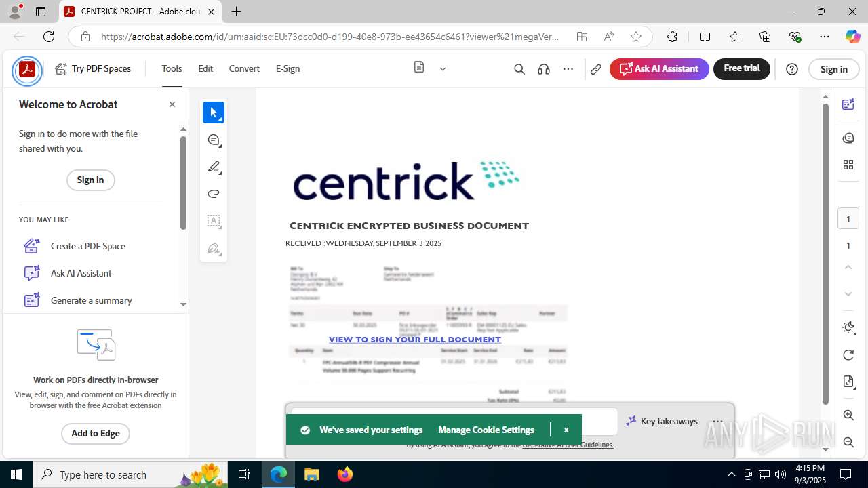
Task: Click the welcome panel scroll down arrow
Action: tap(183, 304)
